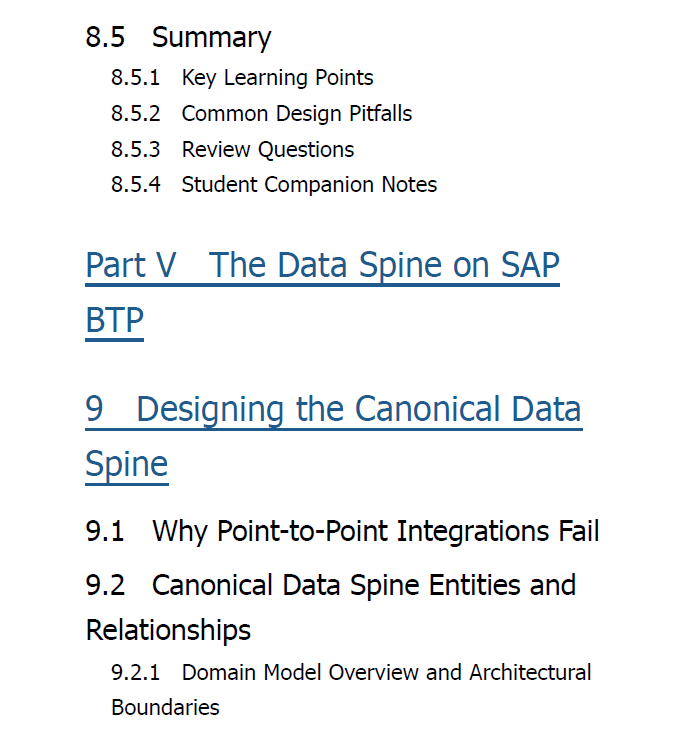Select Domain Model Overview and Architectural entry
696x745 pixels.
386,673
